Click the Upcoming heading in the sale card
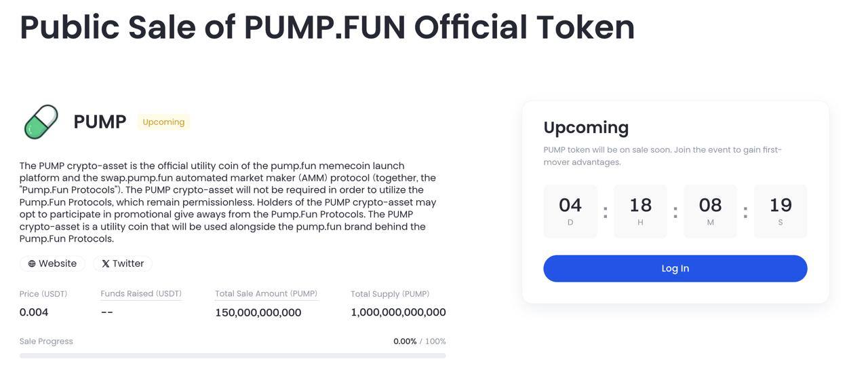The image size is (868, 387). [x=586, y=128]
